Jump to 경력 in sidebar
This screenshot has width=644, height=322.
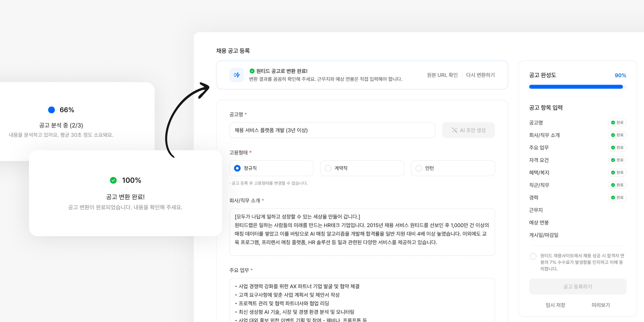click(x=533, y=197)
